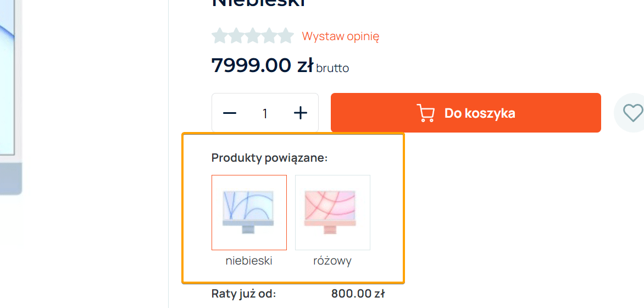Decrease quantity with the minus button

coord(230,113)
